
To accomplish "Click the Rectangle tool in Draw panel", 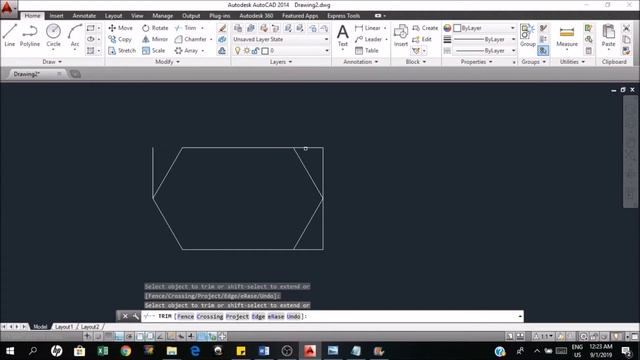I will coord(91,28).
